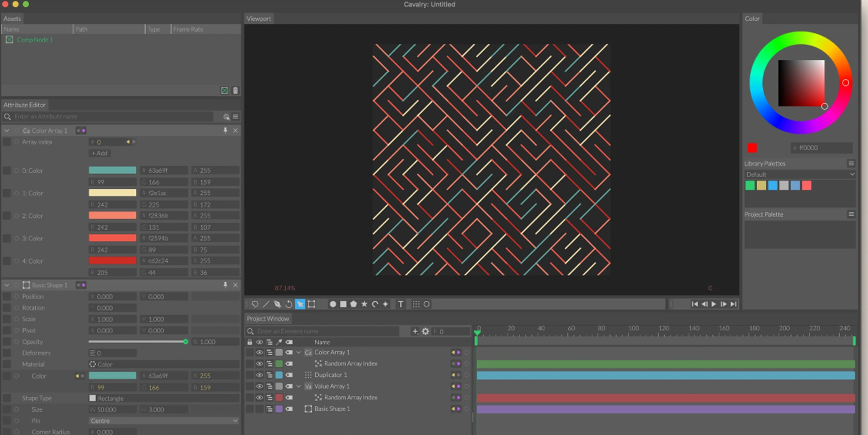Screen dimensions: 868x435
Task: Collapse the Value Array 1 layer
Action: click(x=299, y=387)
